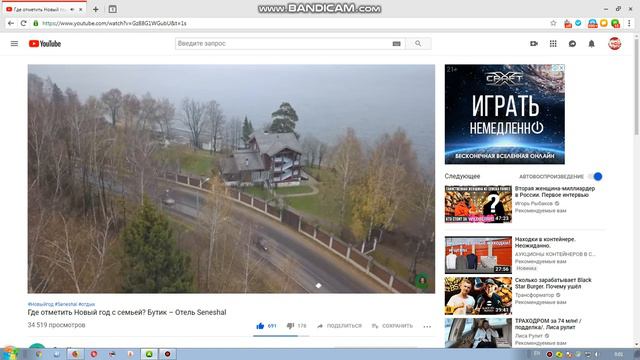Open the notifications bell
Screen dimensions: 640x360
pyautogui.click(x=591, y=44)
